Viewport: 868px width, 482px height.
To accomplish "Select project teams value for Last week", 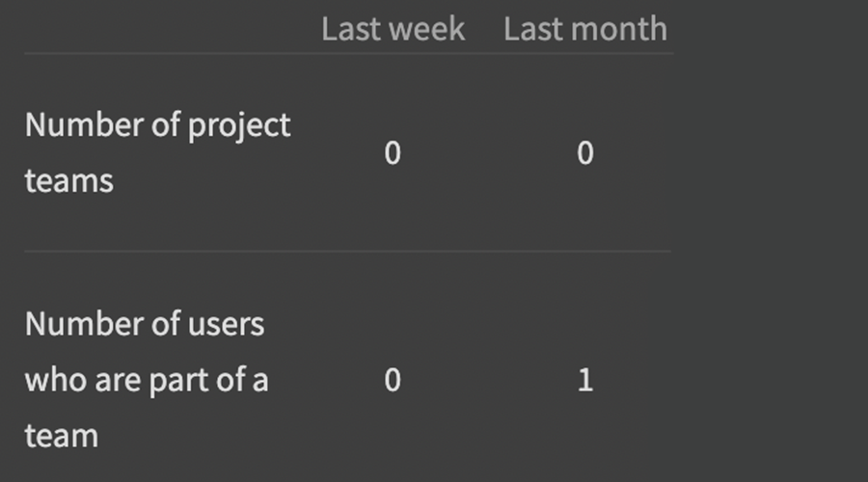I will pyautogui.click(x=393, y=153).
